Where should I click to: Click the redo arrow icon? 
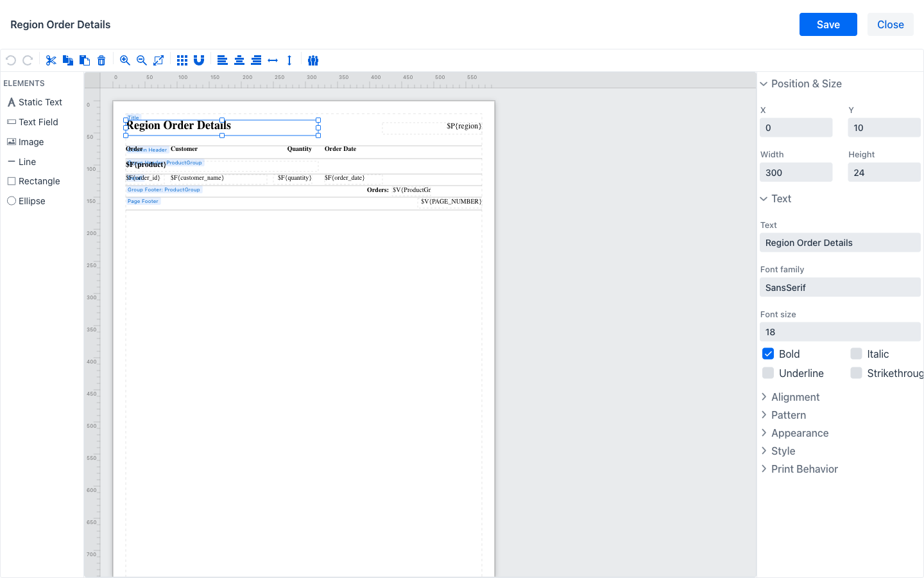point(28,60)
